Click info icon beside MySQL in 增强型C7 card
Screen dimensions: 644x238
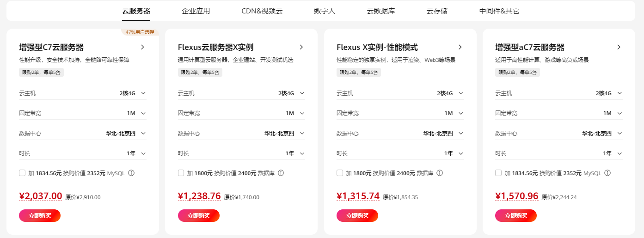(x=131, y=173)
